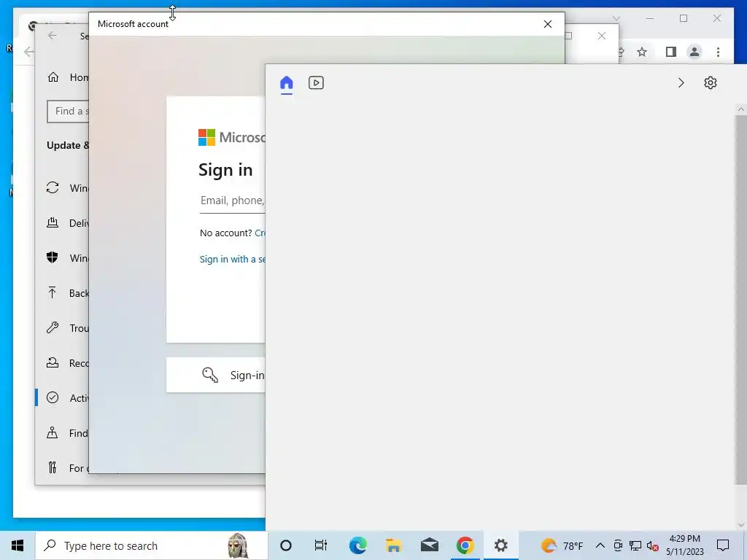
Task: Open Mail app from taskbar
Action: click(x=429, y=545)
